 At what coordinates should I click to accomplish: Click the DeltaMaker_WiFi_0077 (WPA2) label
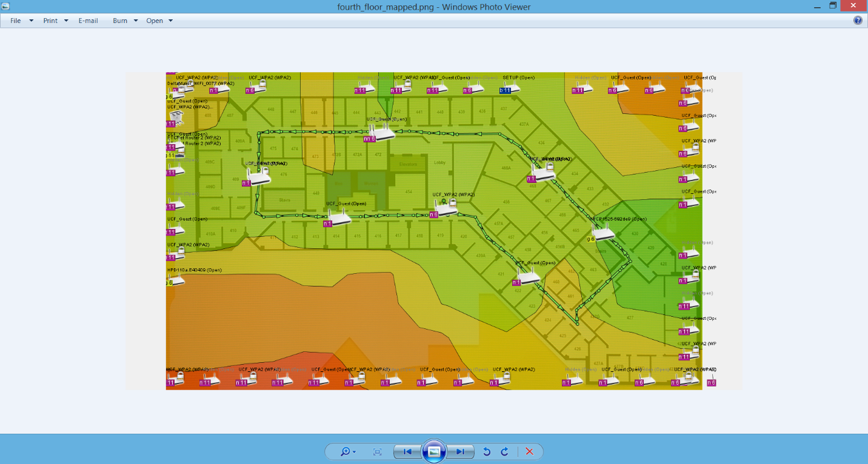click(x=201, y=84)
